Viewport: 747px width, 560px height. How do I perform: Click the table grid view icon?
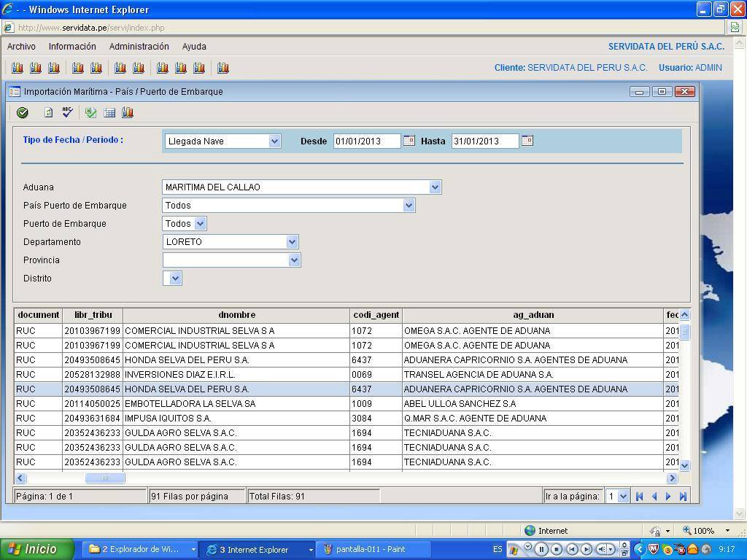(x=109, y=112)
